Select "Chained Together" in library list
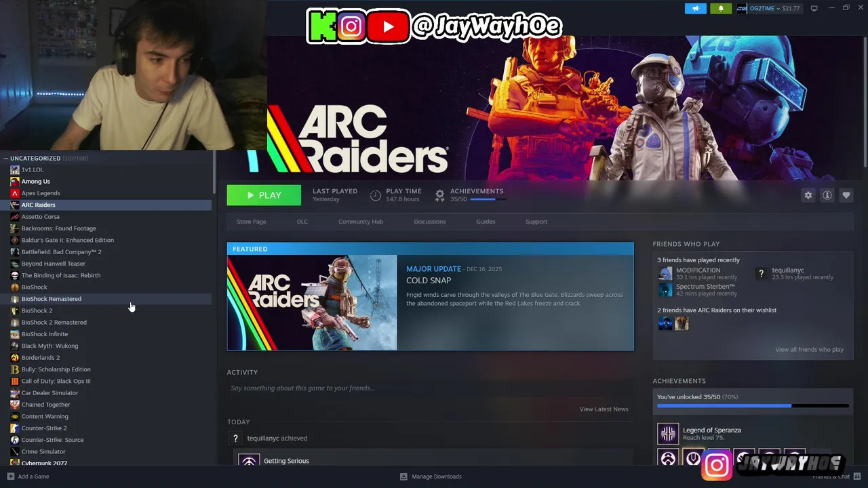This screenshot has height=488, width=868. point(46,405)
